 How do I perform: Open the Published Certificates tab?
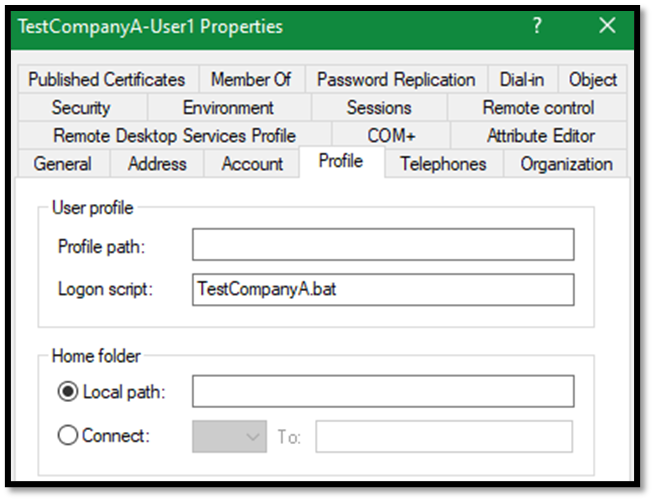(106, 80)
